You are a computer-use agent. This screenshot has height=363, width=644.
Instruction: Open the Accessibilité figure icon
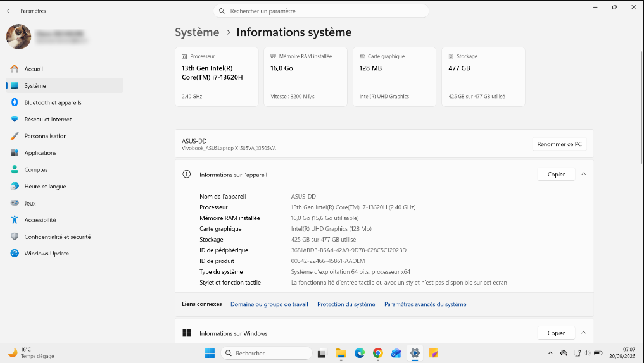click(15, 220)
